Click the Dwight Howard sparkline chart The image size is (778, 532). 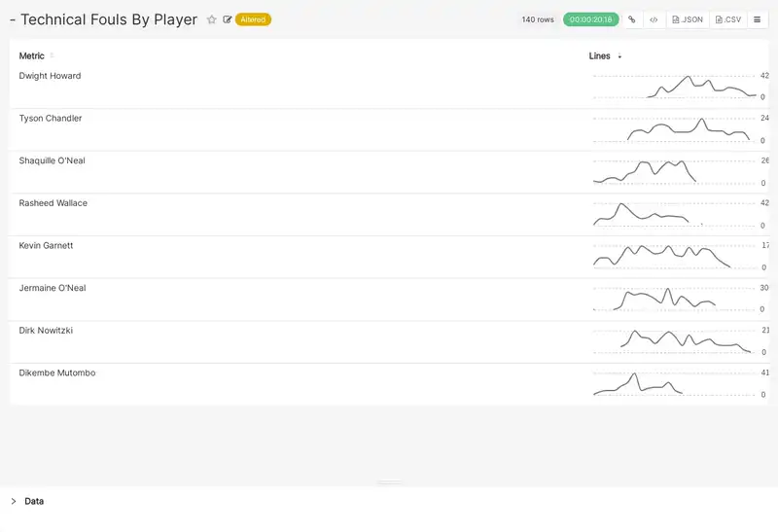tap(674, 87)
